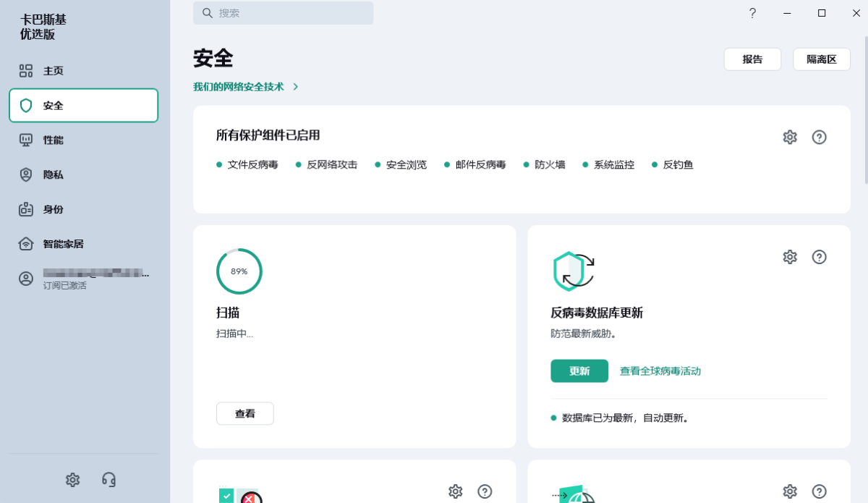Open application settings via bottom-left gear icon
Image resolution: width=868 pixels, height=503 pixels.
click(72, 479)
